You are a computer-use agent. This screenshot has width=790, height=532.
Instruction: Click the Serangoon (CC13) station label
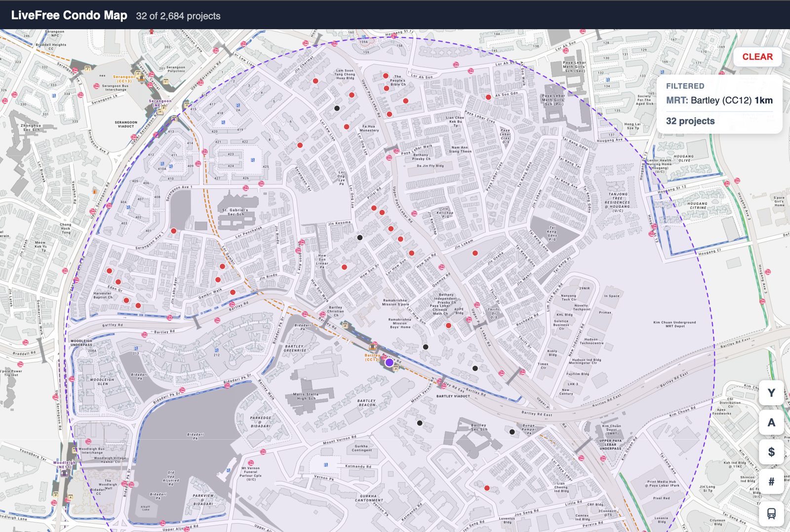tap(123, 78)
